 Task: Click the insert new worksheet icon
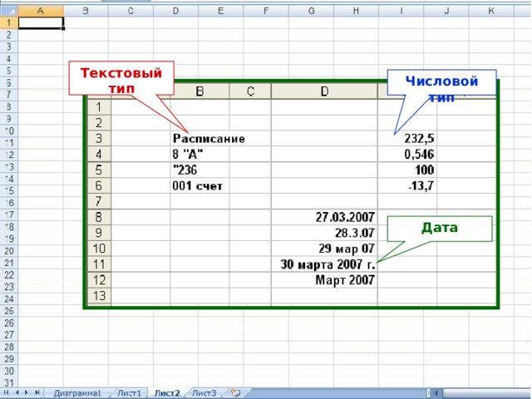pos(235,393)
